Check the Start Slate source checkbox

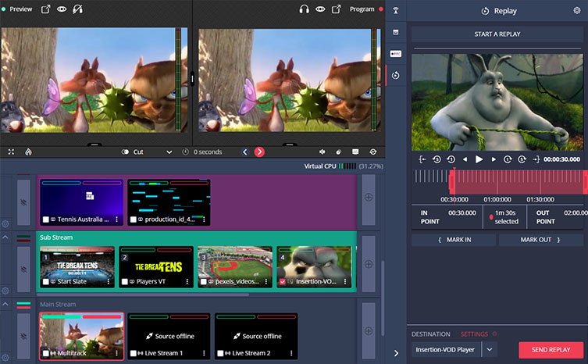pos(46,281)
